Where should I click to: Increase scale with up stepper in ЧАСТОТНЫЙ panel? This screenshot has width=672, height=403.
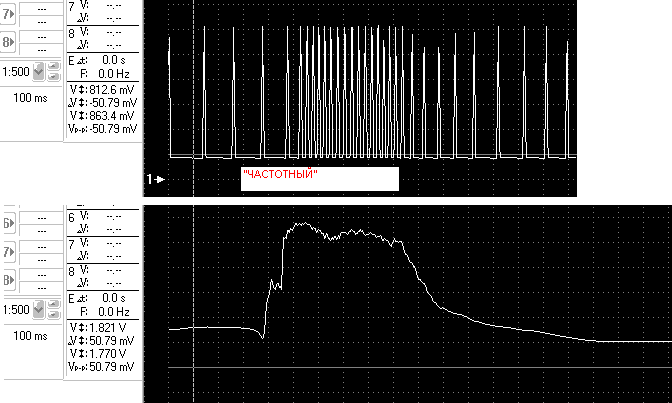pos(54,66)
